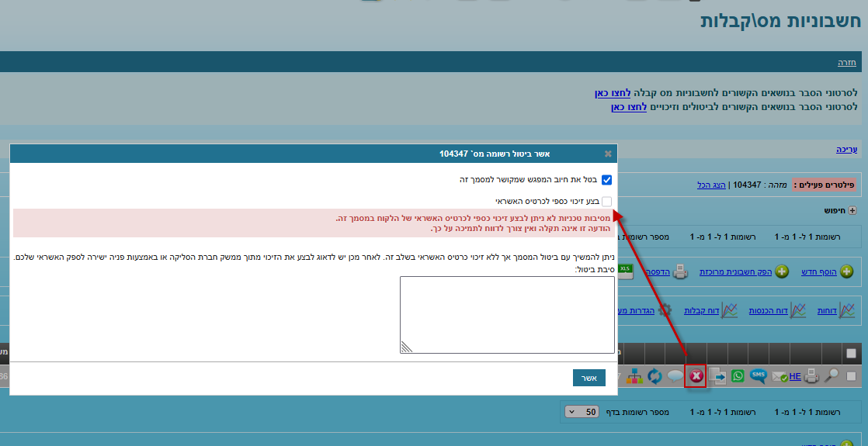Click the email envelope icon in row
Screen dimensions: 868x446
point(779,377)
